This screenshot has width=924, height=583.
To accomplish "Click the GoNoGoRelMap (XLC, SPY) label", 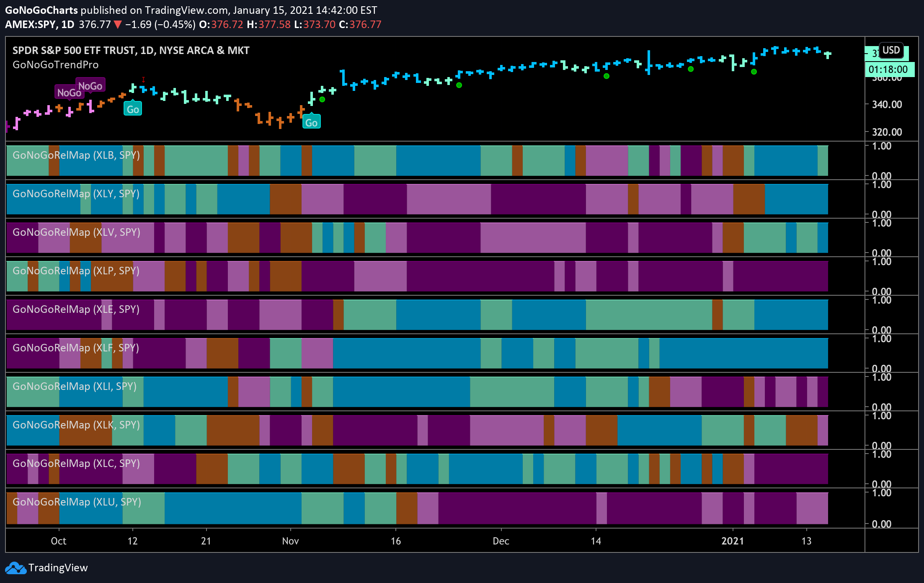I will point(76,464).
